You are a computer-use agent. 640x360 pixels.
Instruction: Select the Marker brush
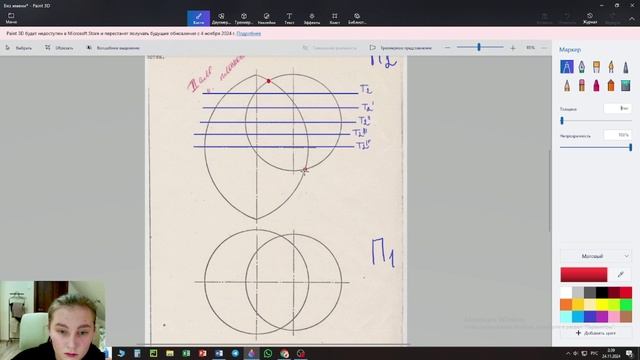click(x=567, y=67)
